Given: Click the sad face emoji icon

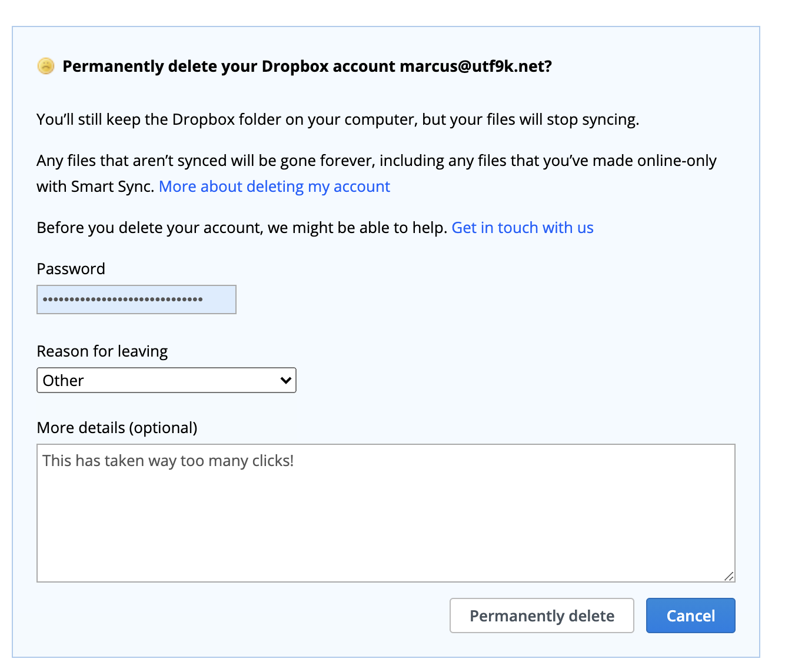Looking at the screenshot, I should tap(46, 66).
